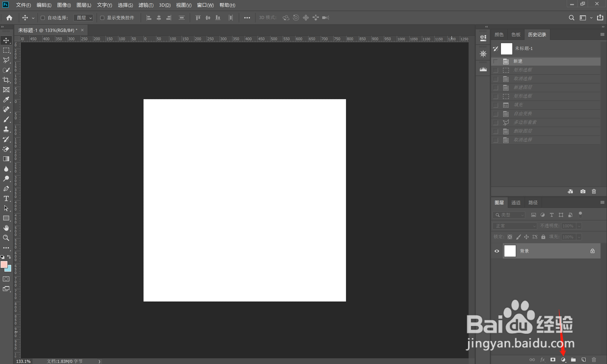This screenshot has height=364, width=607.
Task: Create a new group folder
Action: [573, 360]
